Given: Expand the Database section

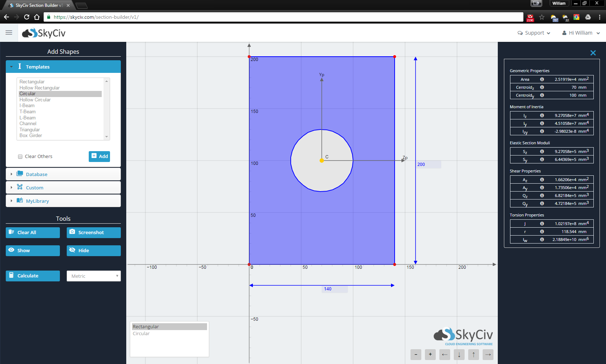Looking at the screenshot, I should tap(63, 174).
